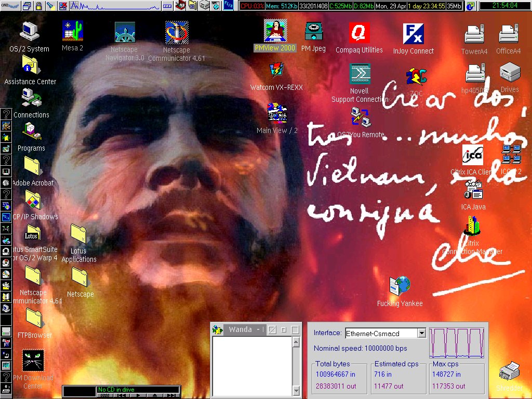
Task: Open the TowerA4 printer icon
Action: click(474, 35)
